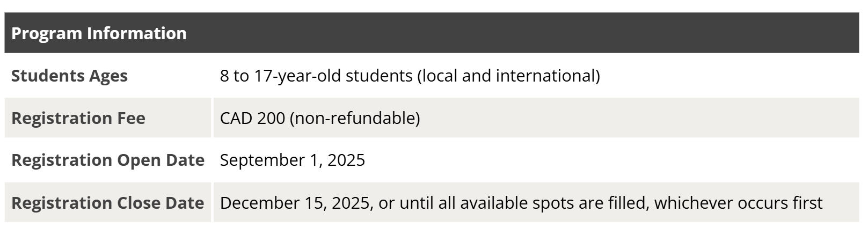The image size is (868, 227).
Task: Click blank area of the Registration Fee value cell
Action: click(x=644, y=118)
